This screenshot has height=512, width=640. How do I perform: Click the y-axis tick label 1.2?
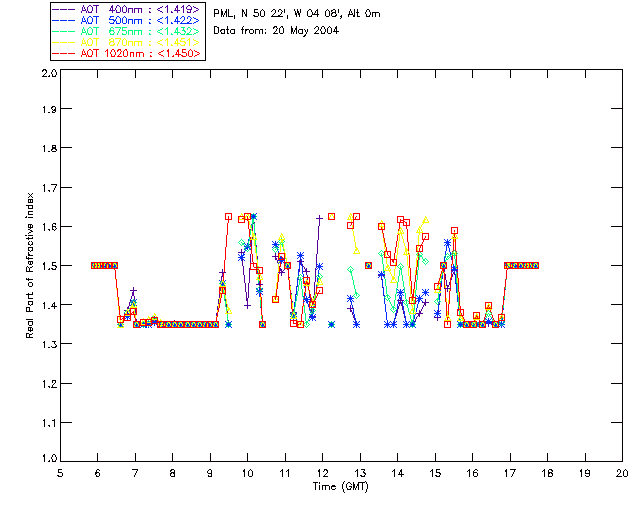click(x=49, y=384)
